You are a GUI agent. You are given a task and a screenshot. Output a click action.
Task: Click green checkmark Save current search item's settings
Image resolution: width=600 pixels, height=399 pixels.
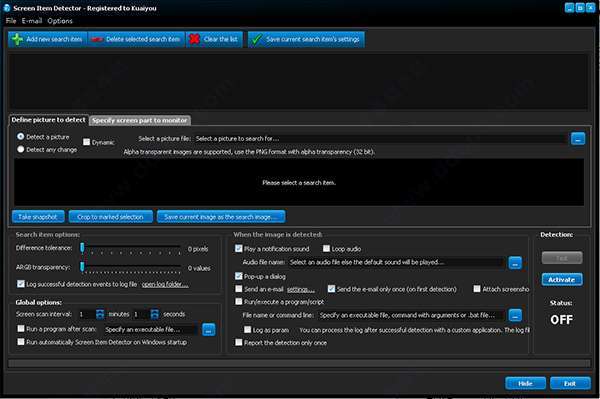pyautogui.click(x=257, y=39)
